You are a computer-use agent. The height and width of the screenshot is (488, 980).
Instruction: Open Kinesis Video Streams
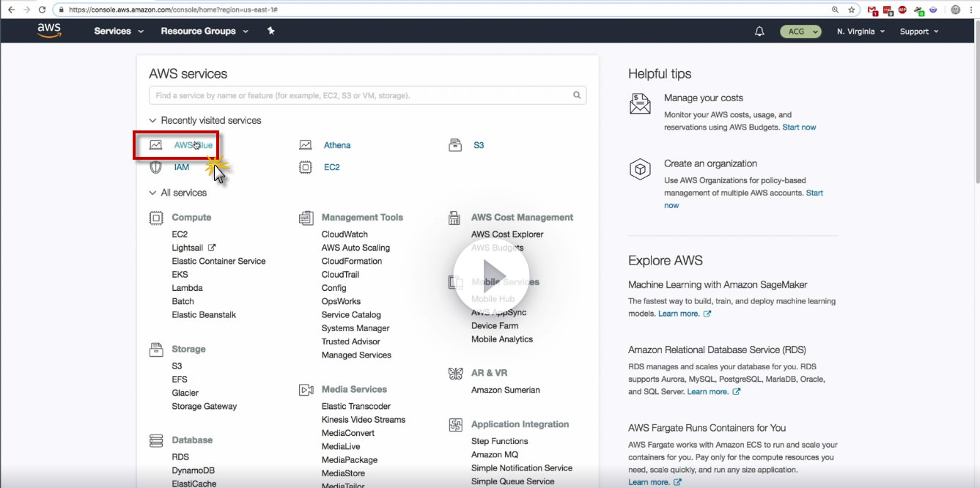(x=364, y=420)
